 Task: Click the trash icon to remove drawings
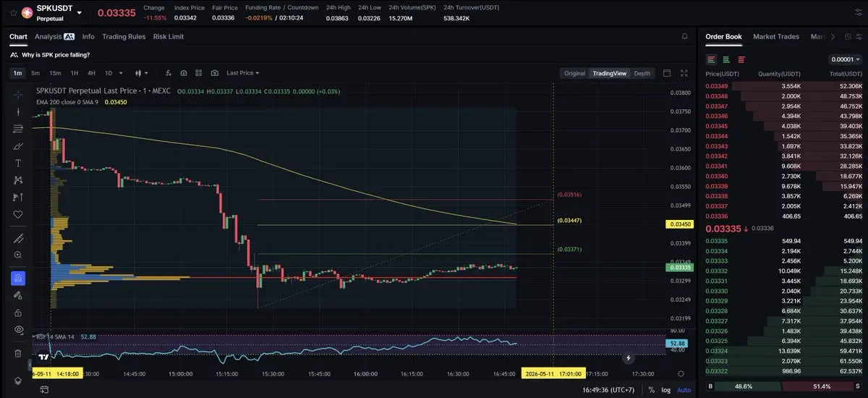(x=18, y=353)
